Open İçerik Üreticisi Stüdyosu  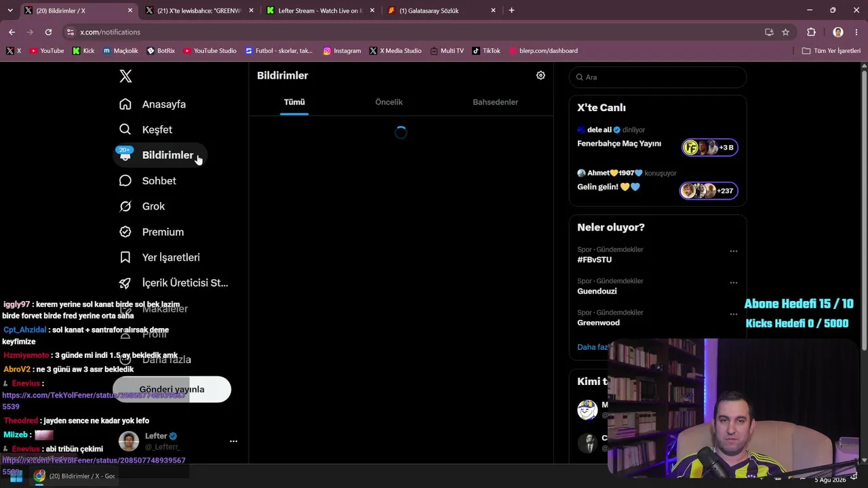pos(174,283)
